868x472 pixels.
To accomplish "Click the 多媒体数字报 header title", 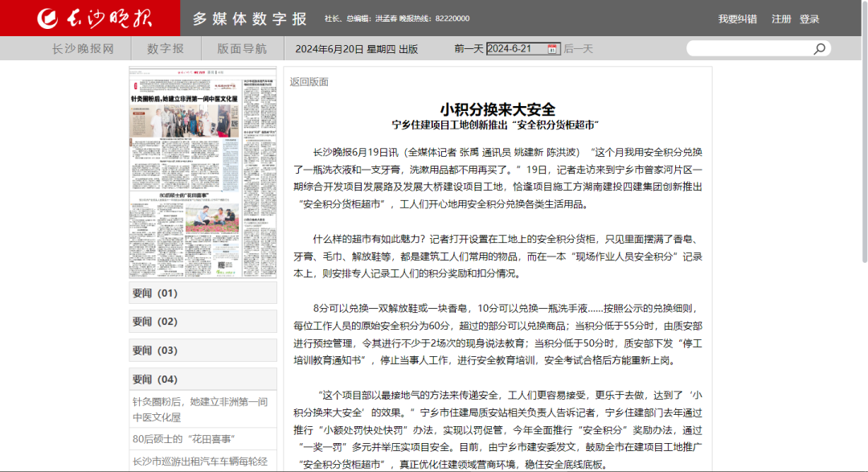I will [x=250, y=18].
